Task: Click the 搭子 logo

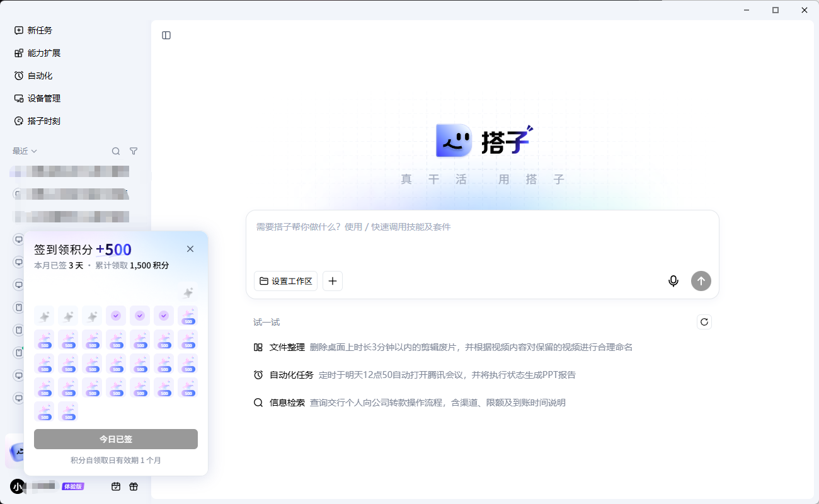Action: click(x=484, y=140)
